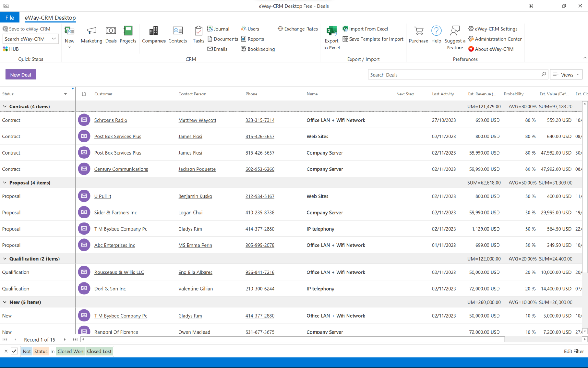Toggle the filter checkbox at bottom left

pos(14,351)
